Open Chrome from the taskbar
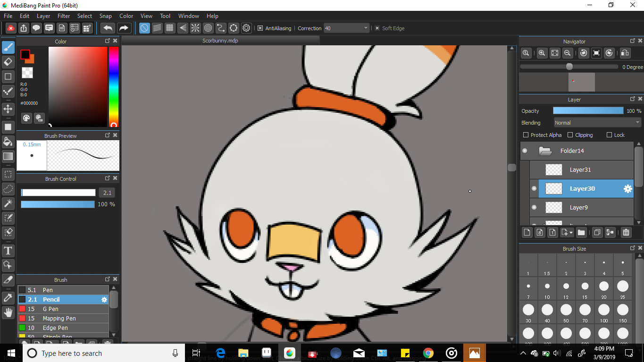Viewport: 644px width, 362px height. (x=428, y=353)
